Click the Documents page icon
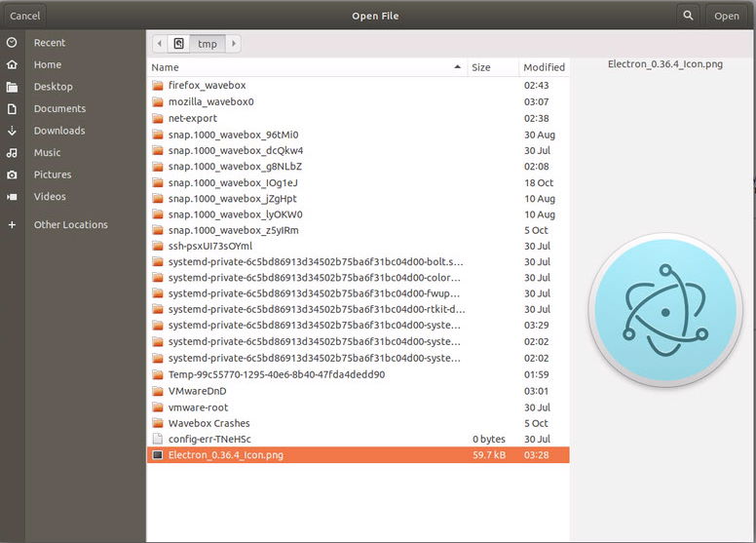Viewport: 756px width, 543px height. (x=12, y=108)
